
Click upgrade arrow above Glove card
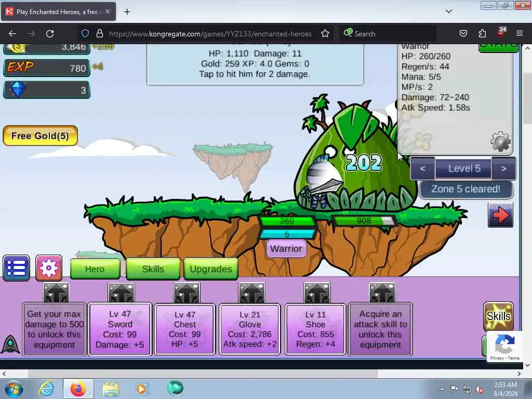pyautogui.click(x=251, y=292)
